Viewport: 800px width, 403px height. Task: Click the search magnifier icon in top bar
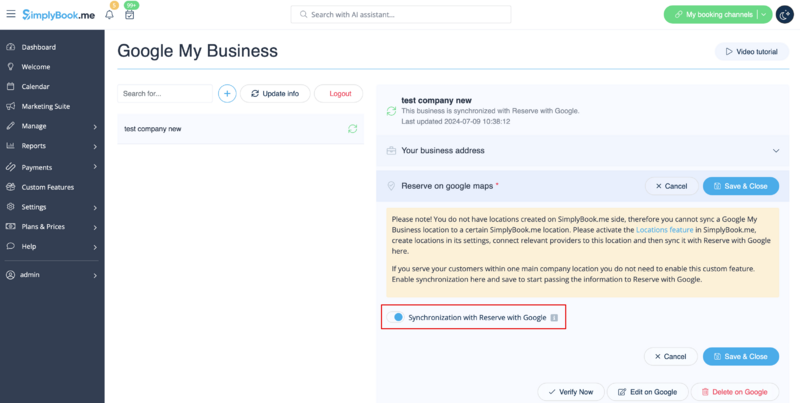[x=304, y=14]
